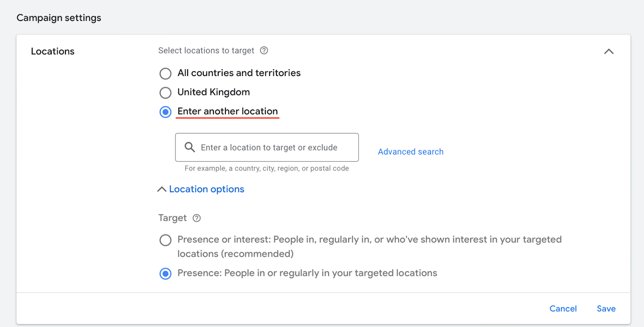Collapse the Locations section with the top-right chevron
The width and height of the screenshot is (644, 327).
coord(609,51)
